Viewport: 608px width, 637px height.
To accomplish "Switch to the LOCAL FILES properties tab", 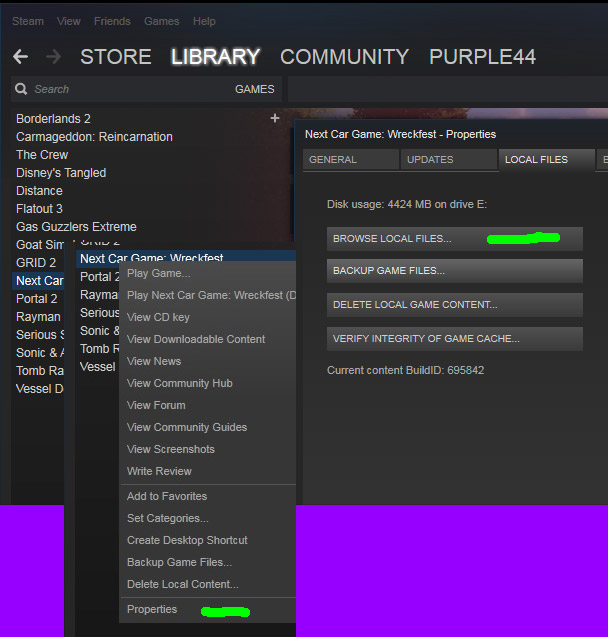I will point(547,159).
